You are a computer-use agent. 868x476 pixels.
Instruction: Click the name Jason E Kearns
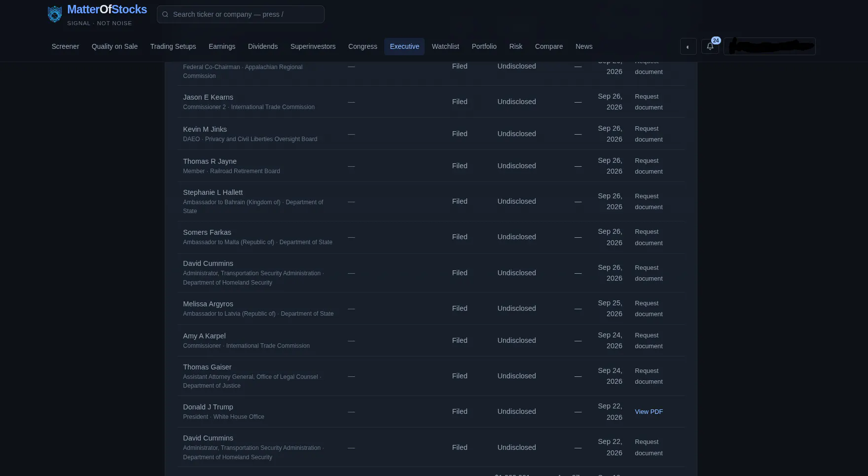point(208,97)
